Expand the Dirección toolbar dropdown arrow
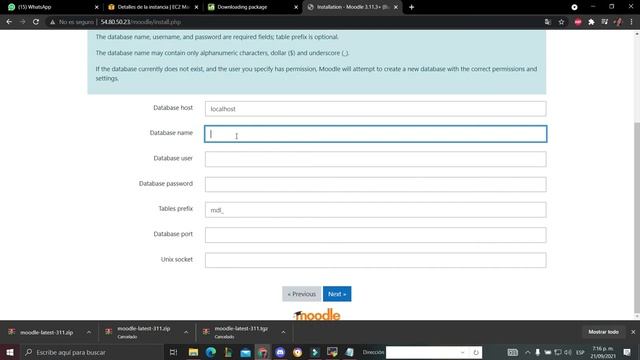The width and height of the screenshot is (640, 360). 463,352
